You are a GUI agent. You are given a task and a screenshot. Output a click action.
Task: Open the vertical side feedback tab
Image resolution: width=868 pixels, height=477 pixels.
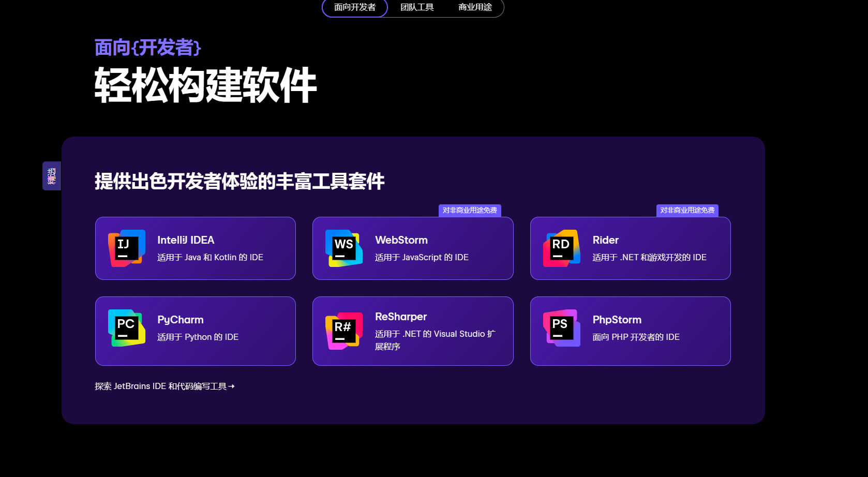pos(52,176)
